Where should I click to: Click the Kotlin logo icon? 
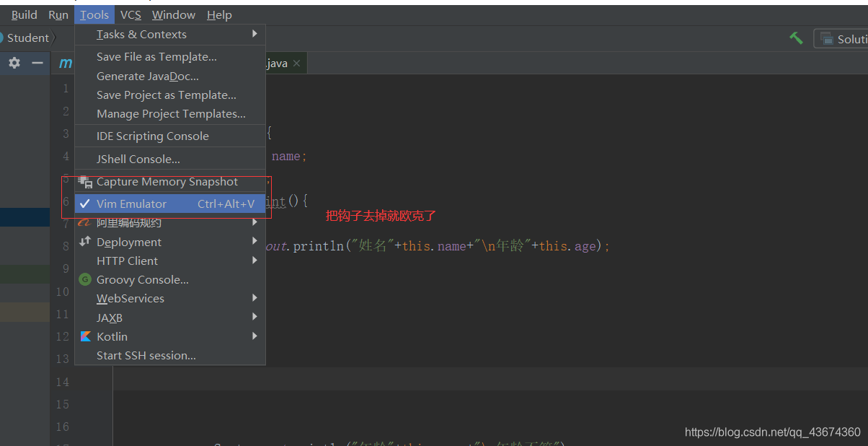85,336
